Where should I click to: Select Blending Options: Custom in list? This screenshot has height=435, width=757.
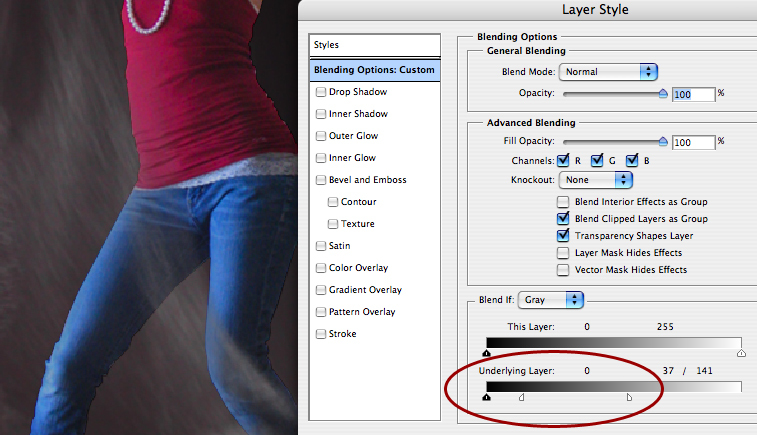coord(375,70)
